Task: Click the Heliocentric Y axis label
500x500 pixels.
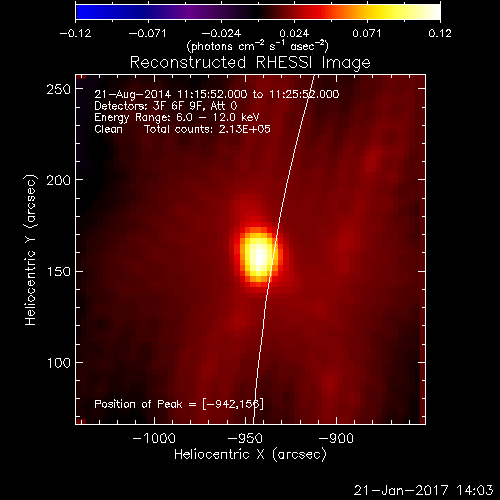Action: click(x=30, y=250)
